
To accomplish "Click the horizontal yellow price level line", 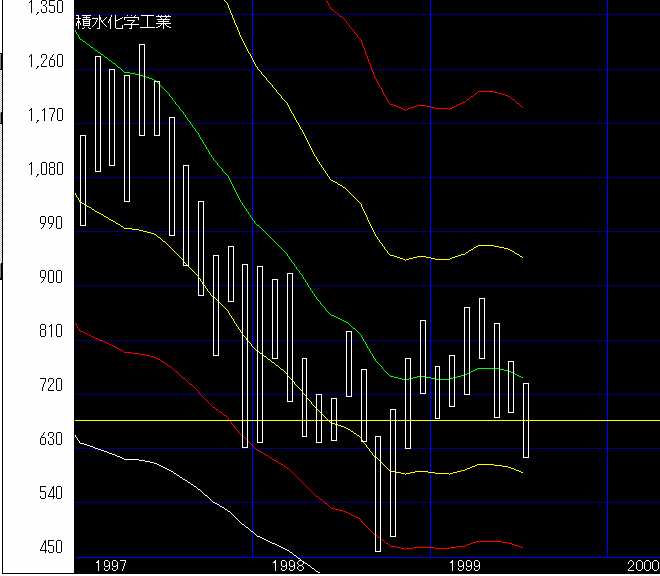I will (600, 421).
